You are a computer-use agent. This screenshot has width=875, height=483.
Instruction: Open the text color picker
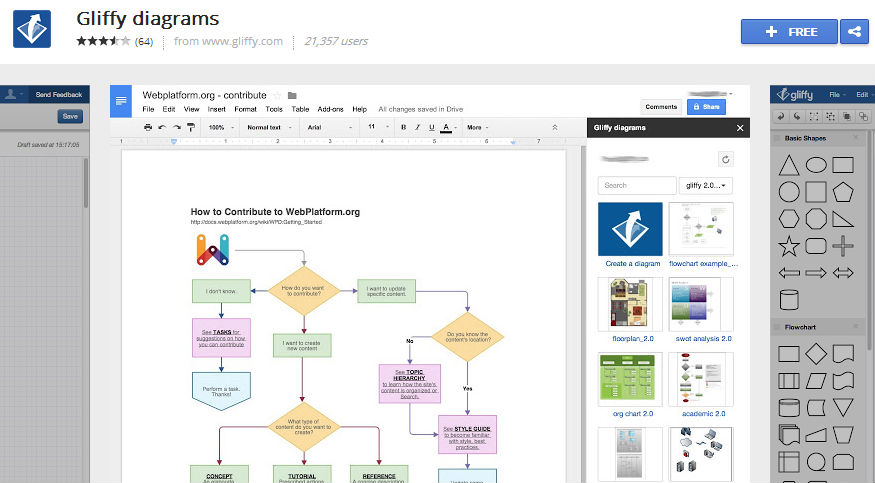[448, 128]
